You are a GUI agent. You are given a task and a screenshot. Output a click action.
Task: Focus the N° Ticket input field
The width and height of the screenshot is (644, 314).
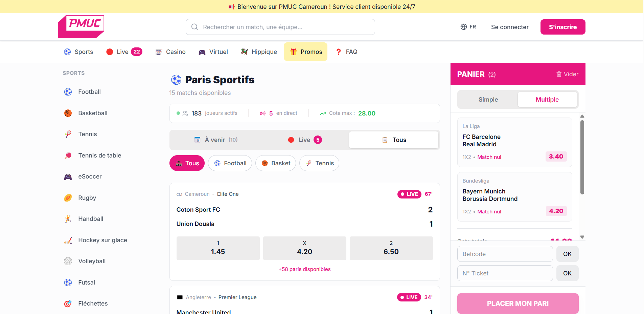pos(505,273)
